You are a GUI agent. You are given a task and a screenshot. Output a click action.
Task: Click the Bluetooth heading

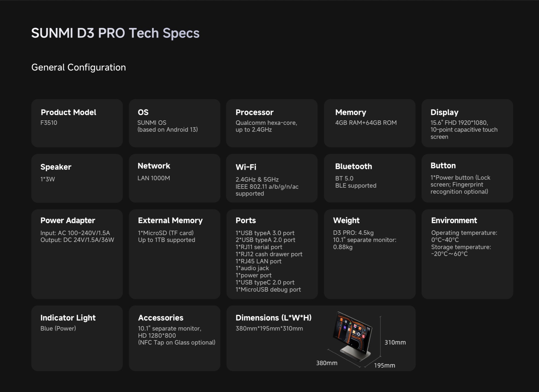[353, 166]
